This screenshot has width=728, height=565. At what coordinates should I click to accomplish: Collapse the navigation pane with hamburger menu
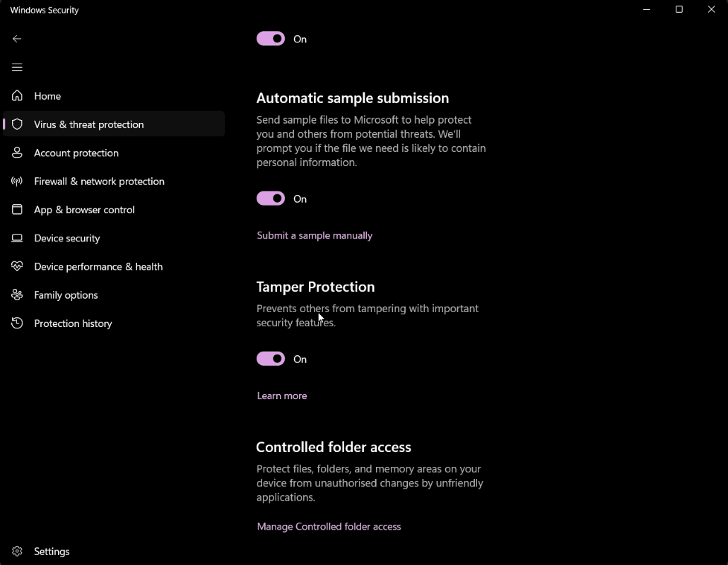tap(17, 67)
